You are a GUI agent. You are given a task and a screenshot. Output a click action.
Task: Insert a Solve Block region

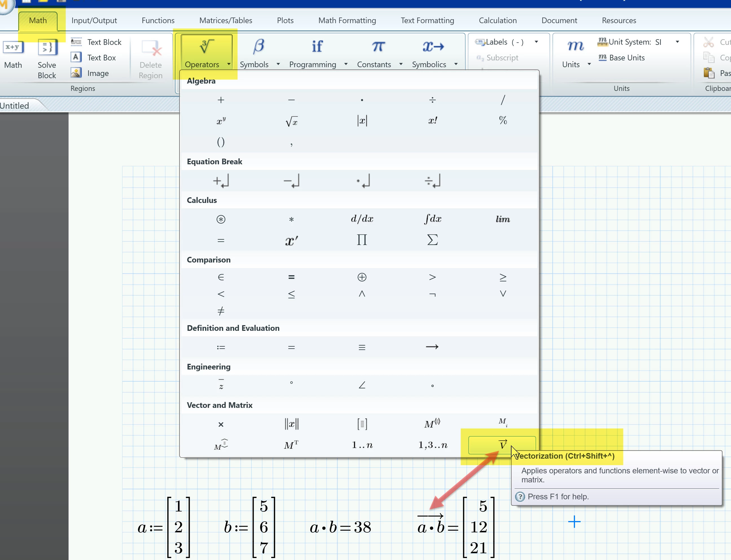47,59
